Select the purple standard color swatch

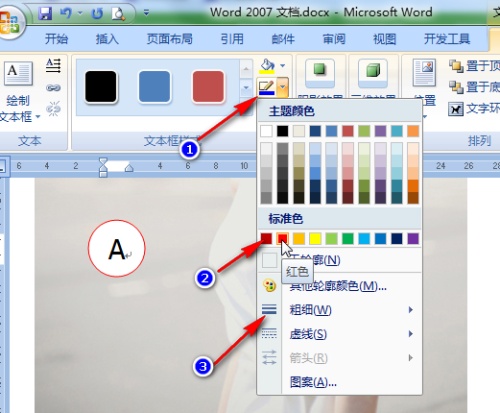coord(413,239)
